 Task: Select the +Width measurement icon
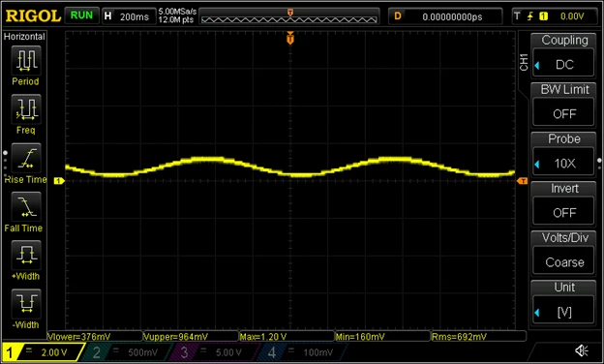(x=26, y=256)
